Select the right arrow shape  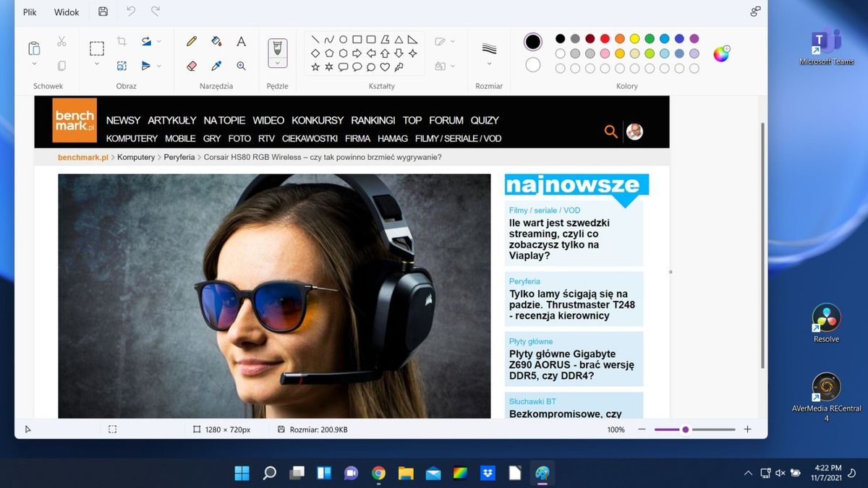click(357, 53)
